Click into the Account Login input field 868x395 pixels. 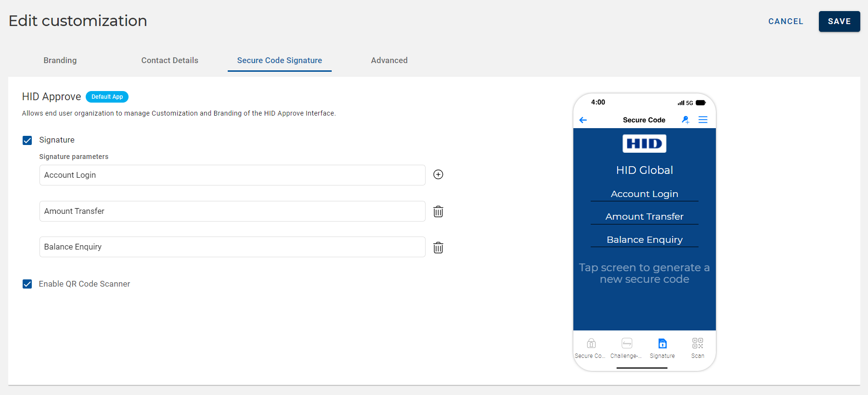(232, 175)
